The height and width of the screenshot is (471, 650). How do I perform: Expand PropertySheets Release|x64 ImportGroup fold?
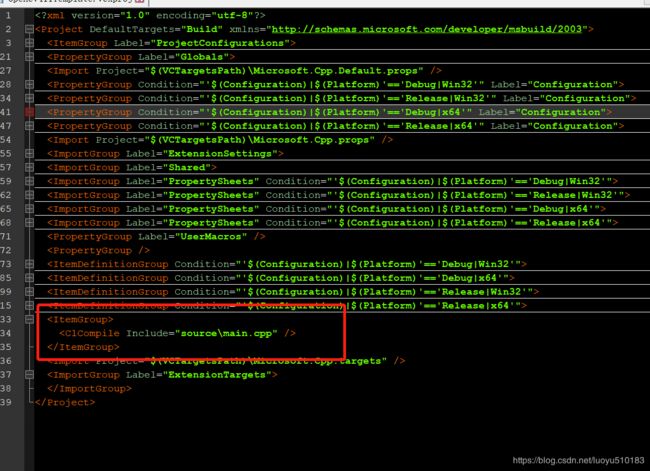(x=29, y=223)
